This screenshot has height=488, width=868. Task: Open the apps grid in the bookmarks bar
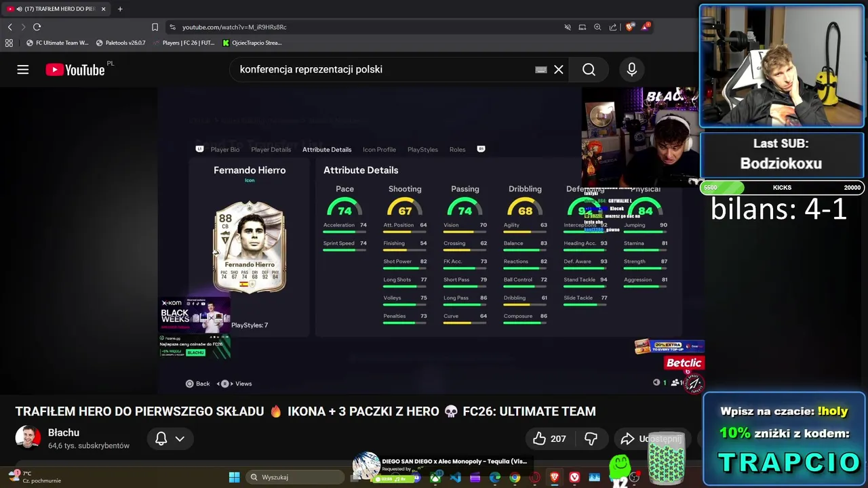pos(9,43)
